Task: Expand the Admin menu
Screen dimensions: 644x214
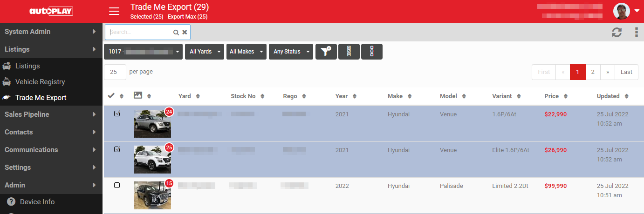Action: point(51,185)
